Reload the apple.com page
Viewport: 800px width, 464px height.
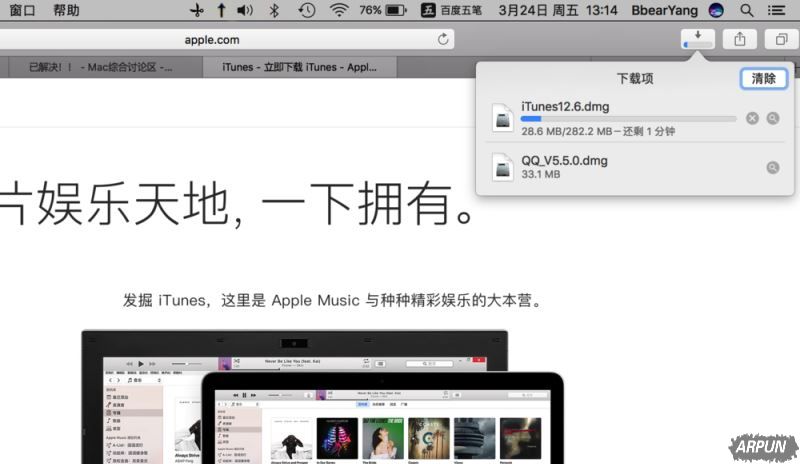tap(443, 39)
